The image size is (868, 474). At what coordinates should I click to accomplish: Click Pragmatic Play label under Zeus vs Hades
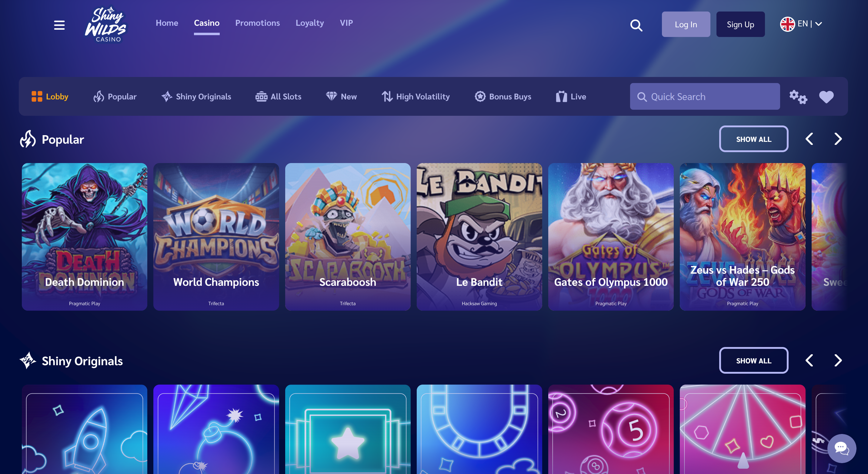742,304
